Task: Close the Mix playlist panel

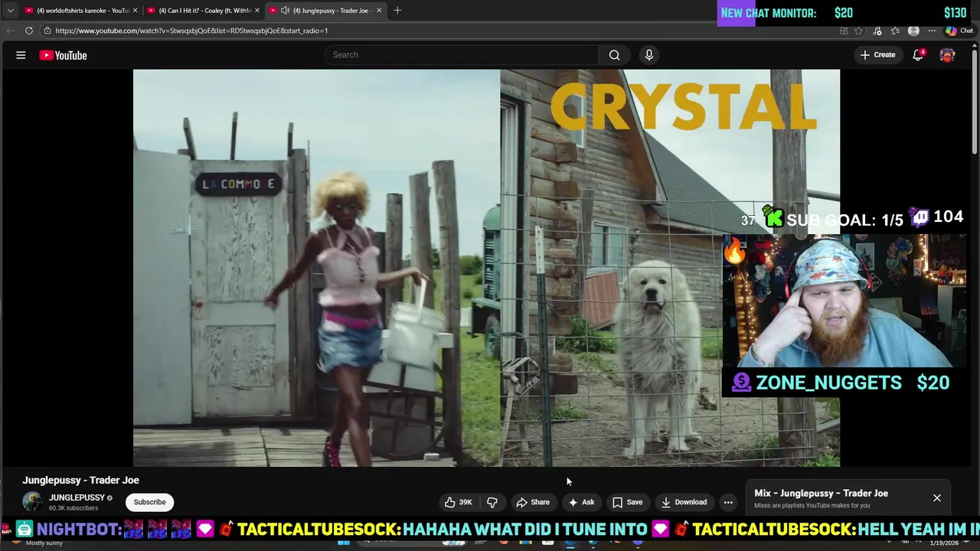Action: [x=936, y=498]
